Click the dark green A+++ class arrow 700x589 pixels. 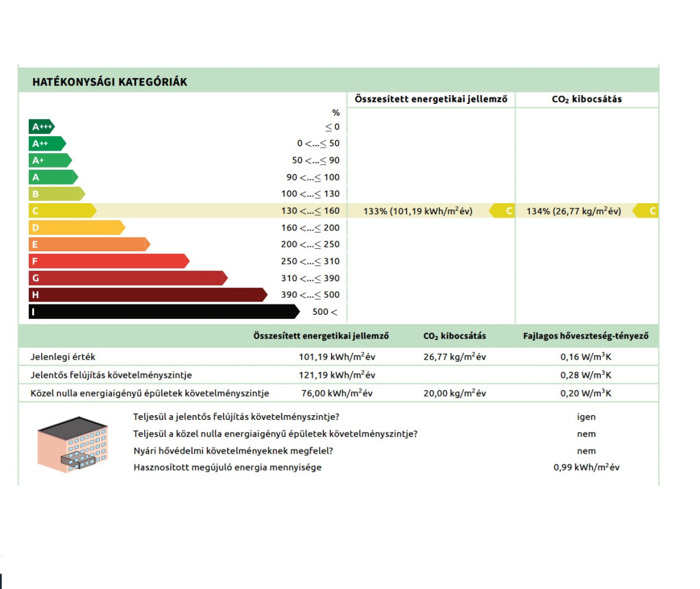click(41, 127)
